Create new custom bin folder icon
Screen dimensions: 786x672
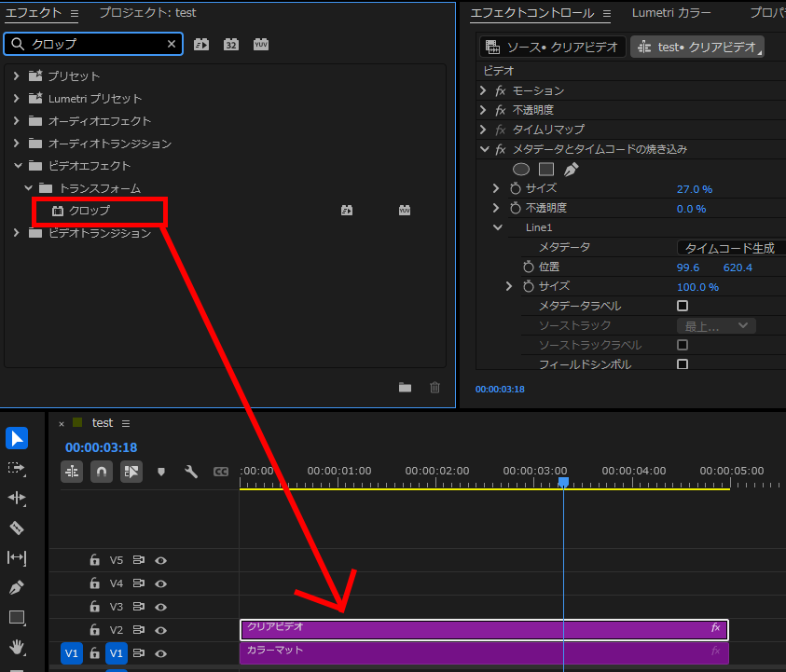(405, 388)
